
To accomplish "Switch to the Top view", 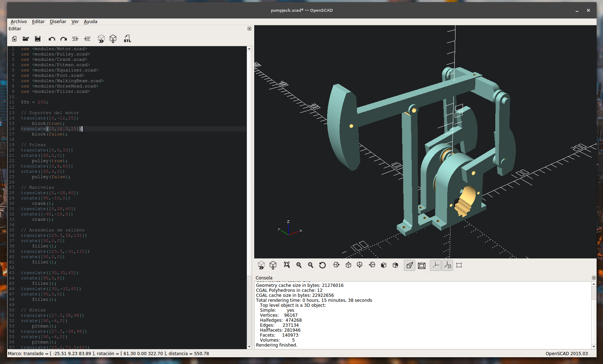I will (x=348, y=265).
